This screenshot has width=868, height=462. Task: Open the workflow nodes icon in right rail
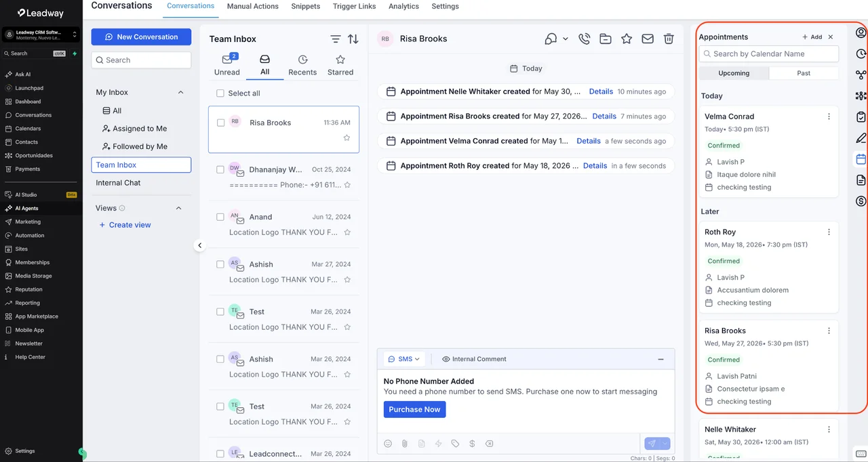861,75
